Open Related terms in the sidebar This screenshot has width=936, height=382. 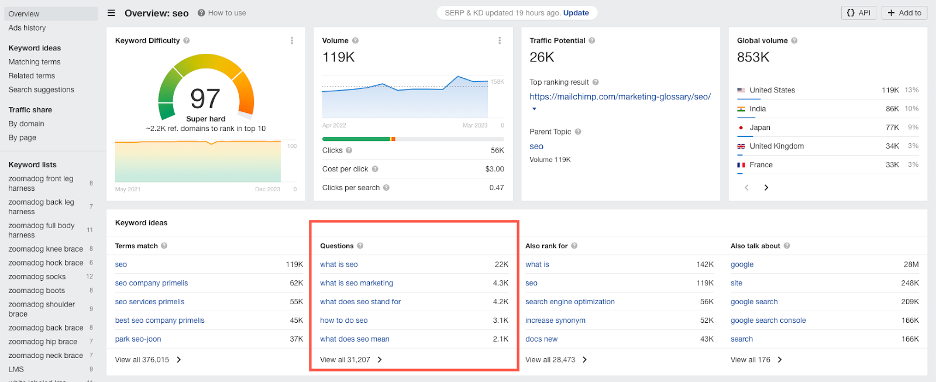coord(32,76)
